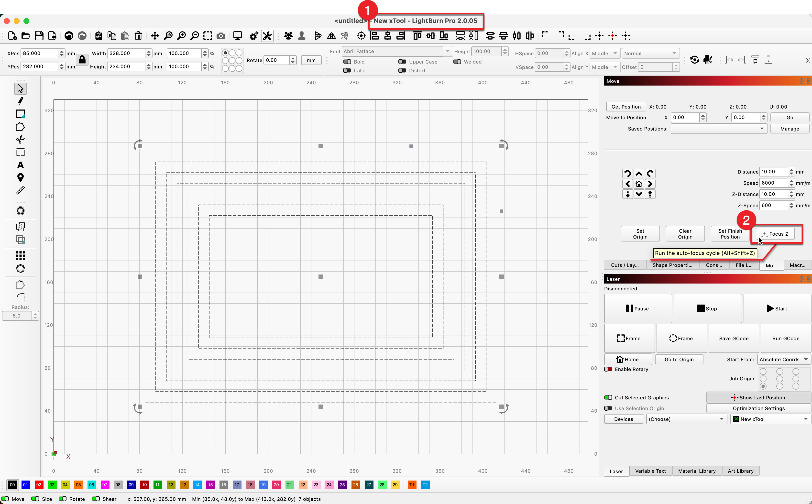Open the Start From dropdown
Viewport: 812px width, 504px height.
click(x=783, y=359)
